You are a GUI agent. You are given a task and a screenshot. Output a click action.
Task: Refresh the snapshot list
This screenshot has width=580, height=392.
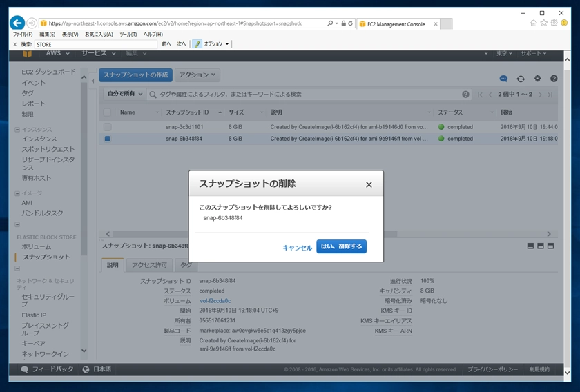click(521, 79)
